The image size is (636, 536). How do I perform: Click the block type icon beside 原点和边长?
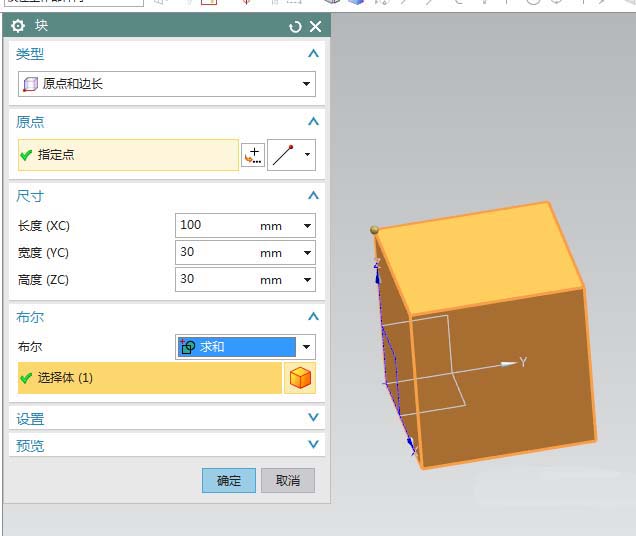pos(30,85)
